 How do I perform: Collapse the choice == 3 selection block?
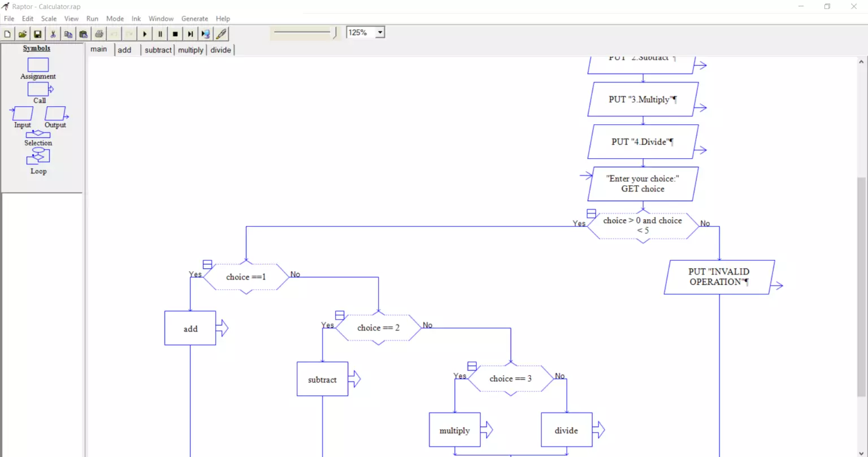point(472,366)
